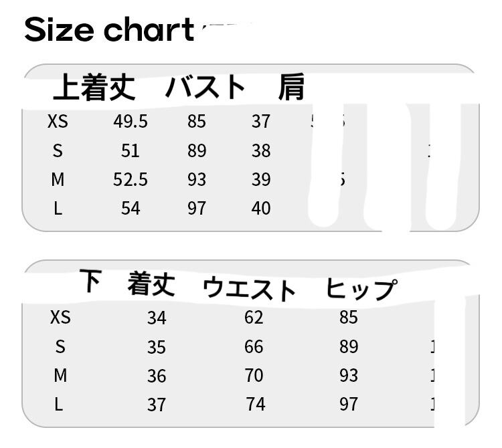Select waist value 74 for L
Viewport: 502px width, 448px height.
(x=254, y=404)
